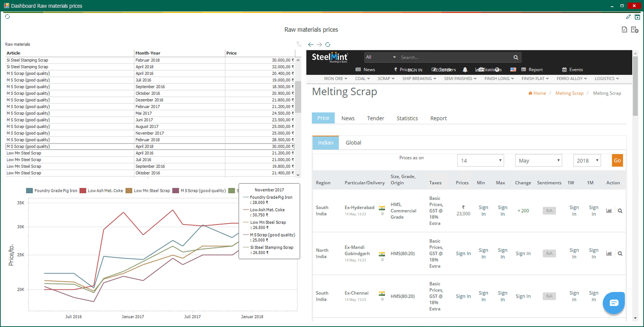The image size is (644, 327).
Task: Switch to the Report tab under Melting Scrap
Action: click(x=438, y=118)
